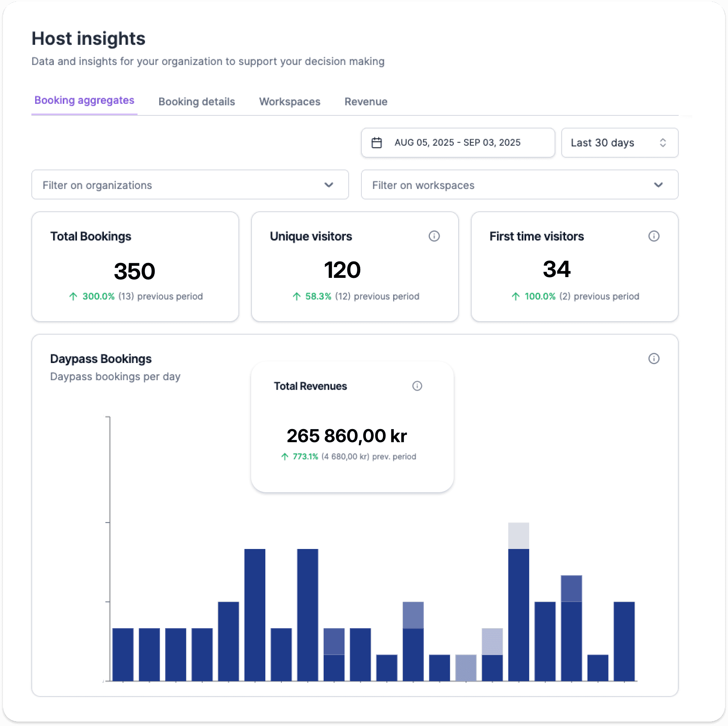Click the Total Bookings card
The height and width of the screenshot is (726, 728).
click(x=135, y=267)
